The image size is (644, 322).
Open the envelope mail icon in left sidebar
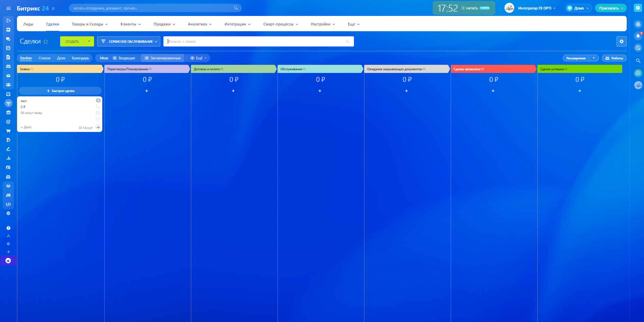[x=8, y=76]
